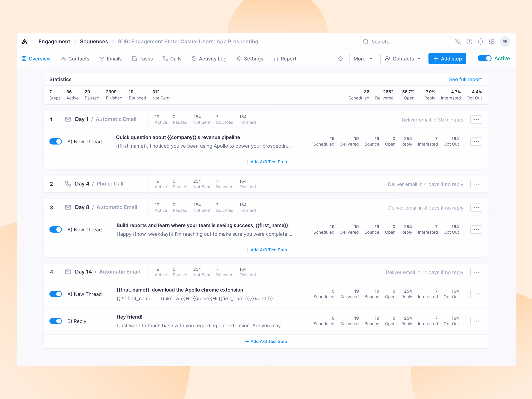This screenshot has width=532, height=399.
Task: Switch to the Settings tab
Action: click(x=250, y=59)
